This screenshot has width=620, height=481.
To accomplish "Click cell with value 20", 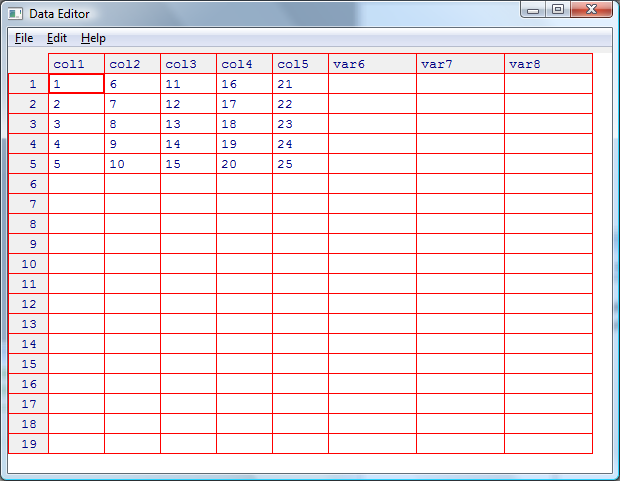I will click(244, 163).
